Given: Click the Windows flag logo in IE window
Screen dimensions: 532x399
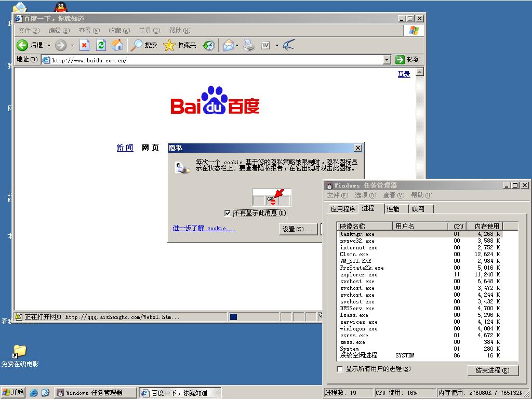Looking at the screenshot, I should (x=414, y=31).
